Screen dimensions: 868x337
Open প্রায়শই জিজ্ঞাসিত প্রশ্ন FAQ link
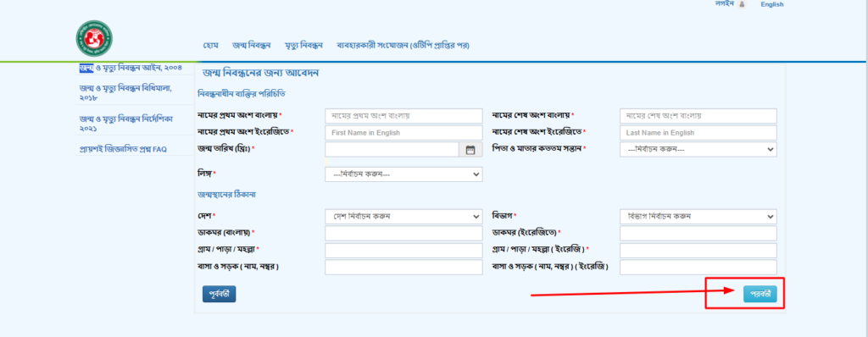point(123,149)
